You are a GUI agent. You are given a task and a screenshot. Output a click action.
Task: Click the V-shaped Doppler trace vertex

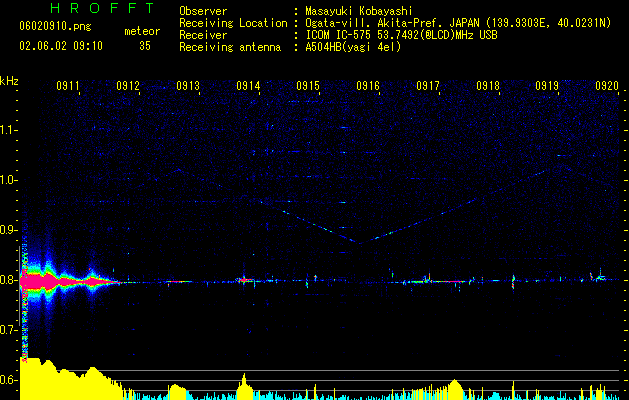359,243
